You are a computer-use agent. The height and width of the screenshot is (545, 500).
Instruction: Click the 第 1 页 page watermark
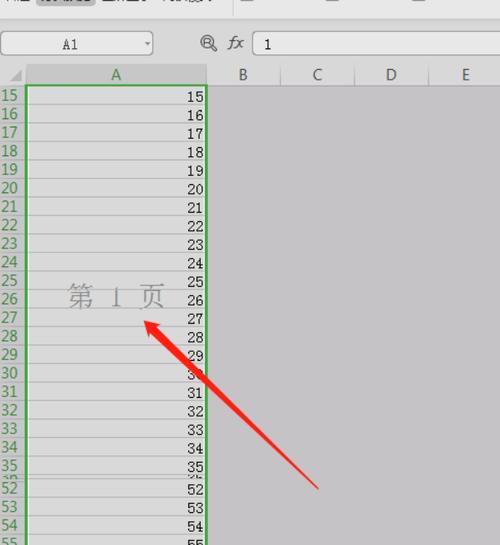coord(116,296)
